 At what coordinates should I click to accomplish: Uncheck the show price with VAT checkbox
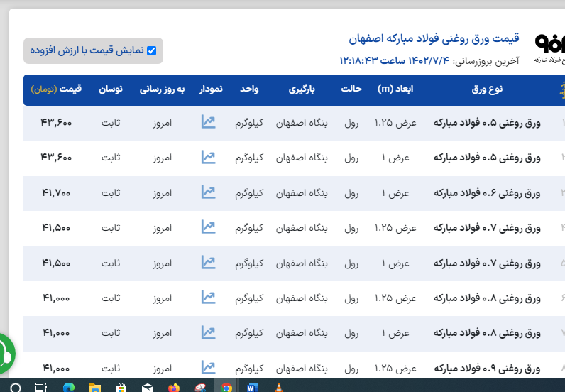(x=151, y=50)
